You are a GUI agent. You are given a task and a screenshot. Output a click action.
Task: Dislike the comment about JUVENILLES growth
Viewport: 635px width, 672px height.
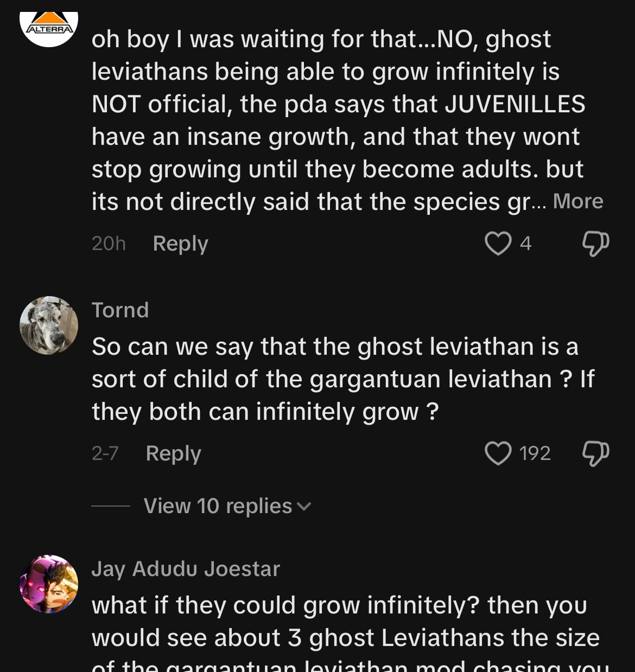595,244
